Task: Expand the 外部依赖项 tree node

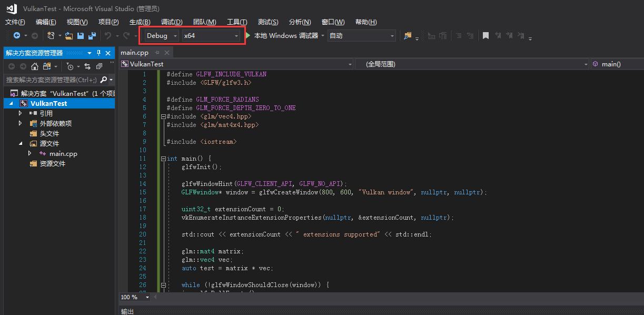Action: pyautogui.click(x=20, y=123)
